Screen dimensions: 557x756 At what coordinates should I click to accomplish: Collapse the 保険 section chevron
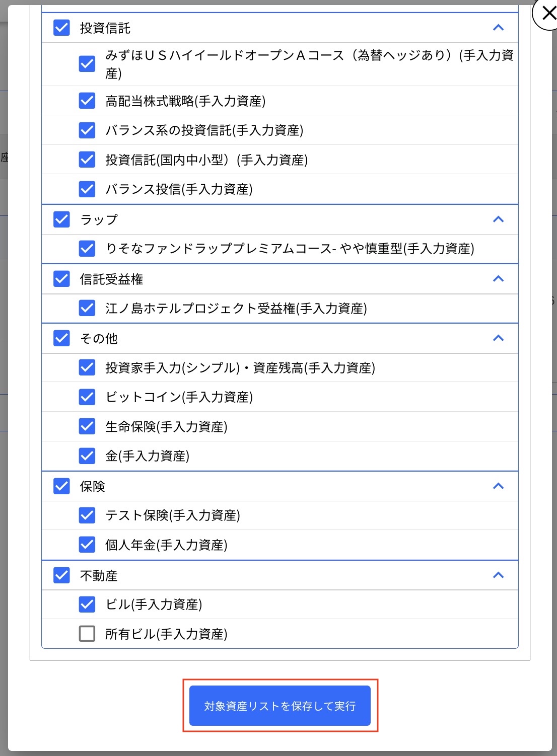pos(499,486)
